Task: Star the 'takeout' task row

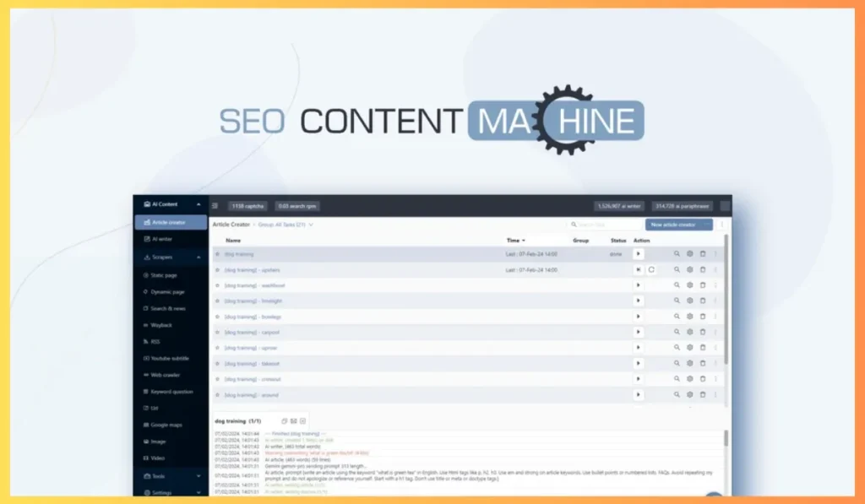Action: coord(217,364)
